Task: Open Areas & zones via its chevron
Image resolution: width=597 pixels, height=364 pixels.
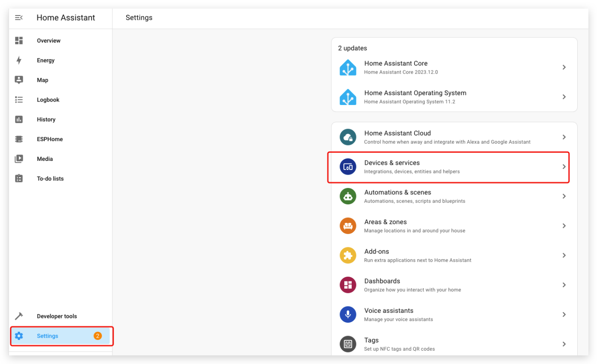Action: [x=564, y=226]
